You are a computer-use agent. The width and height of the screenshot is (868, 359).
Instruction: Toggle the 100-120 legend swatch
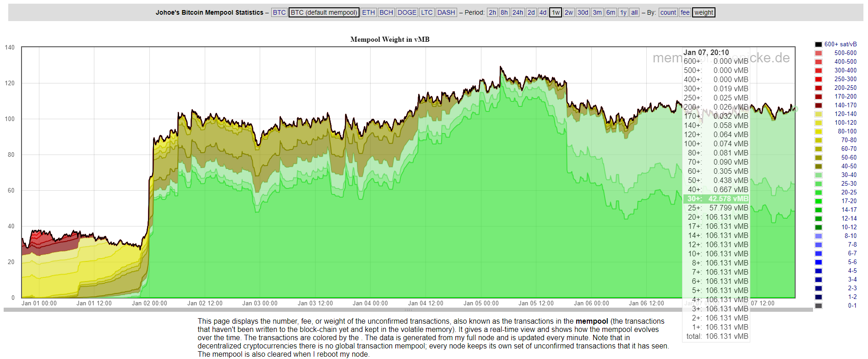(x=818, y=123)
